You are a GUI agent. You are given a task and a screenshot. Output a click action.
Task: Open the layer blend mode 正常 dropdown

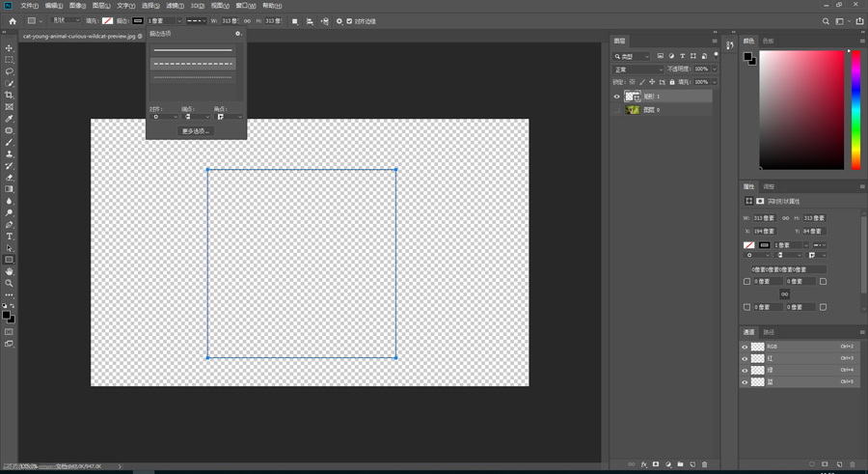click(x=637, y=70)
